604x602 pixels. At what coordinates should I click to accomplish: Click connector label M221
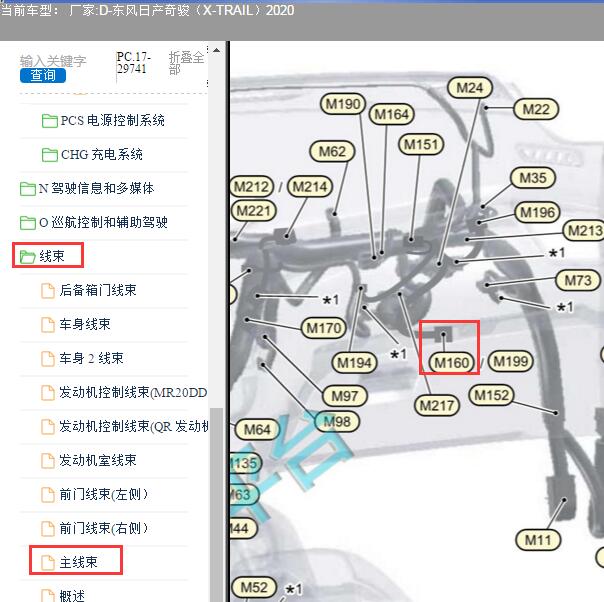point(253,211)
